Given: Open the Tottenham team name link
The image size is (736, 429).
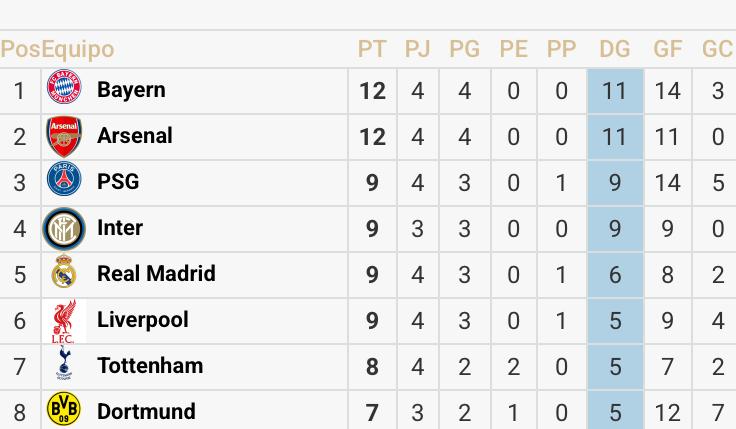Looking at the screenshot, I should [150, 366].
